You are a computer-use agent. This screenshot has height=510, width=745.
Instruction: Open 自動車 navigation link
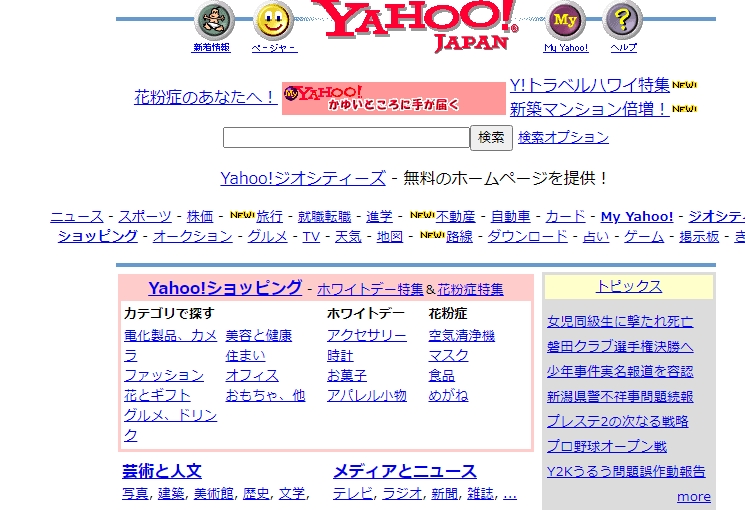click(x=510, y=216)
